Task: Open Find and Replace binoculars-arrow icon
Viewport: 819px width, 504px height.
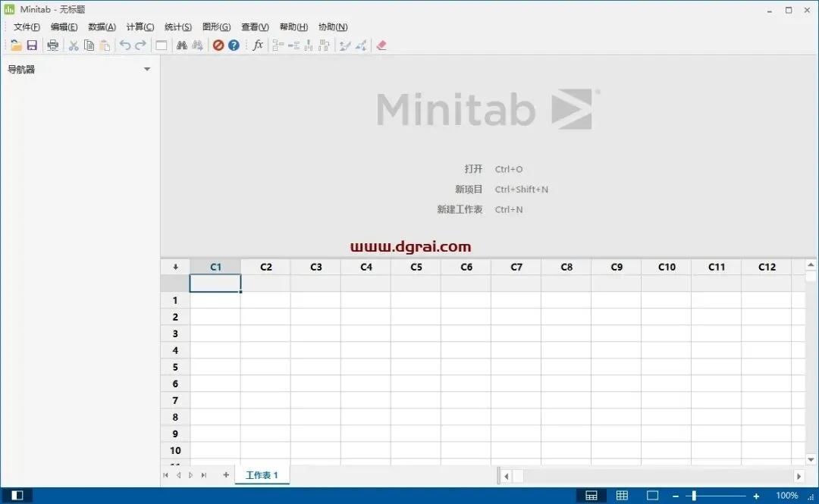Action: point(197,45)
